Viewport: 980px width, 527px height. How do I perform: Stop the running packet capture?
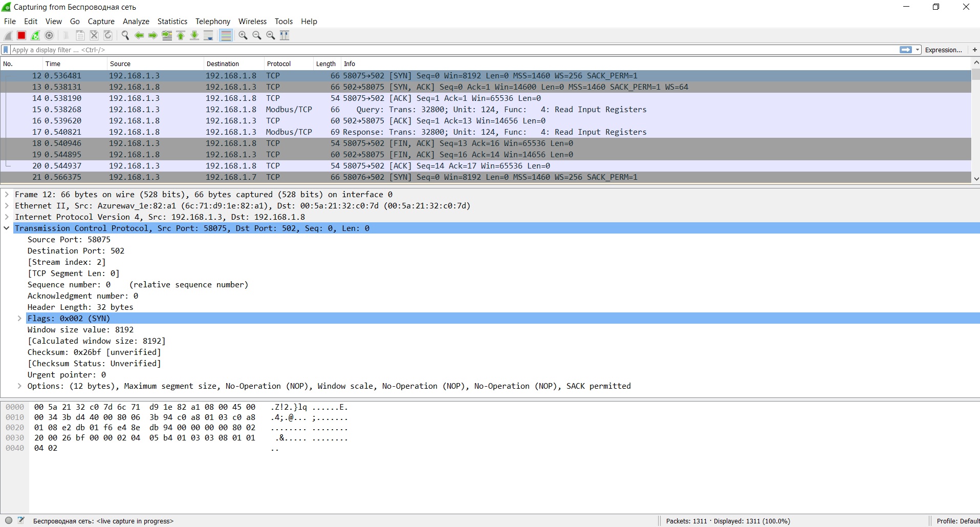[21, 35]
